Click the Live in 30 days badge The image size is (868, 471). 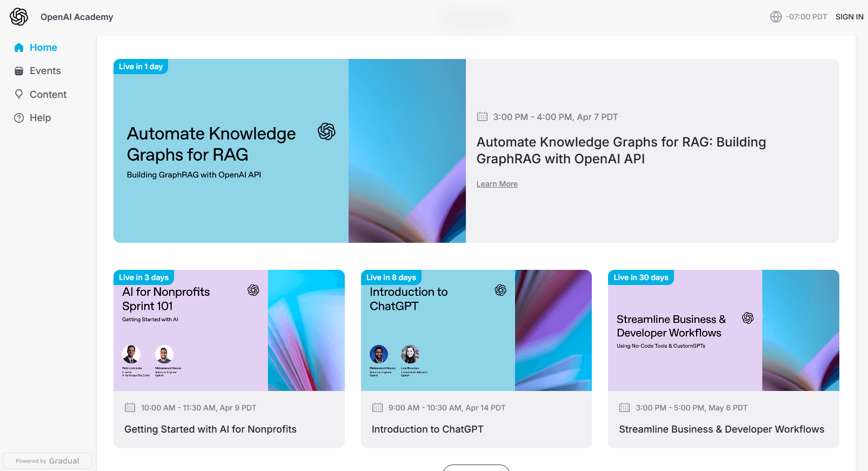click(641, 277)
